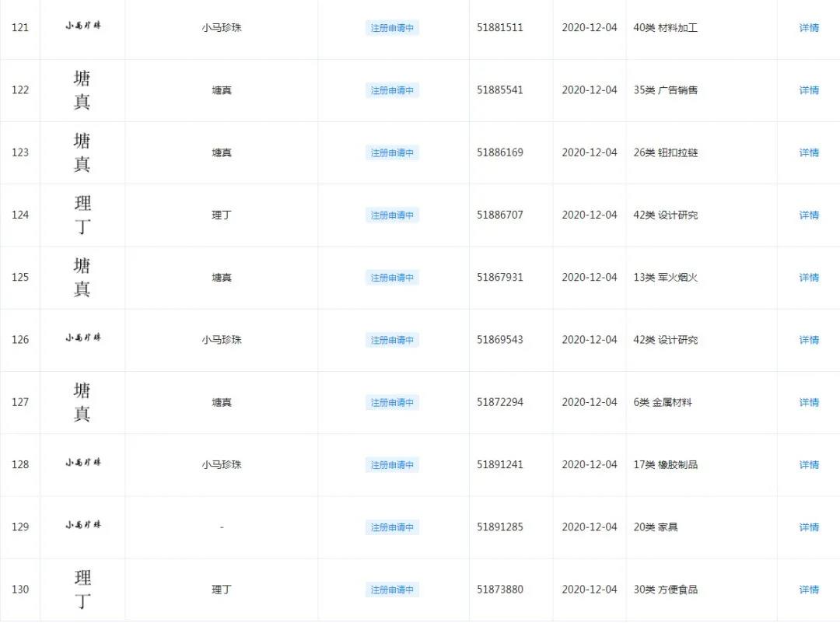Click category text 30类 方便食品
This screenshot has height=623, width=840.
665,590
